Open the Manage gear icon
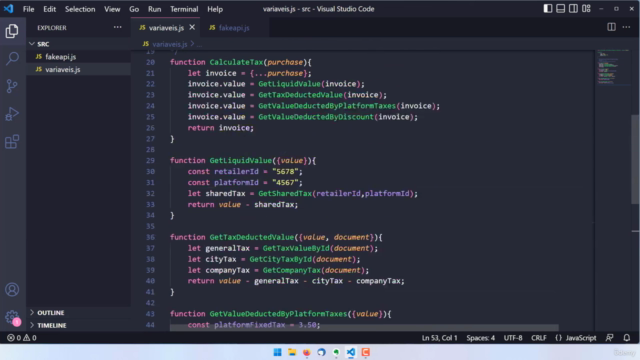Image resolution: width=640 pixels, height=360 pixels. pos(12,317)
